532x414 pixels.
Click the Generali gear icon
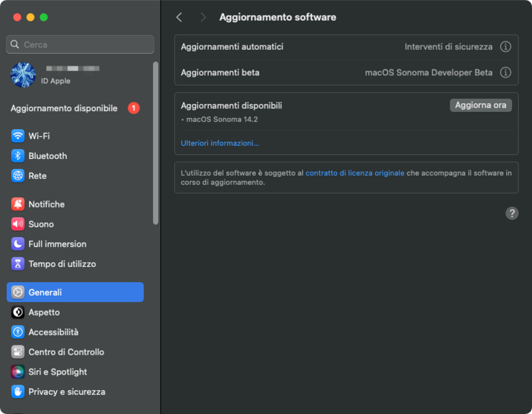(18, 292)
